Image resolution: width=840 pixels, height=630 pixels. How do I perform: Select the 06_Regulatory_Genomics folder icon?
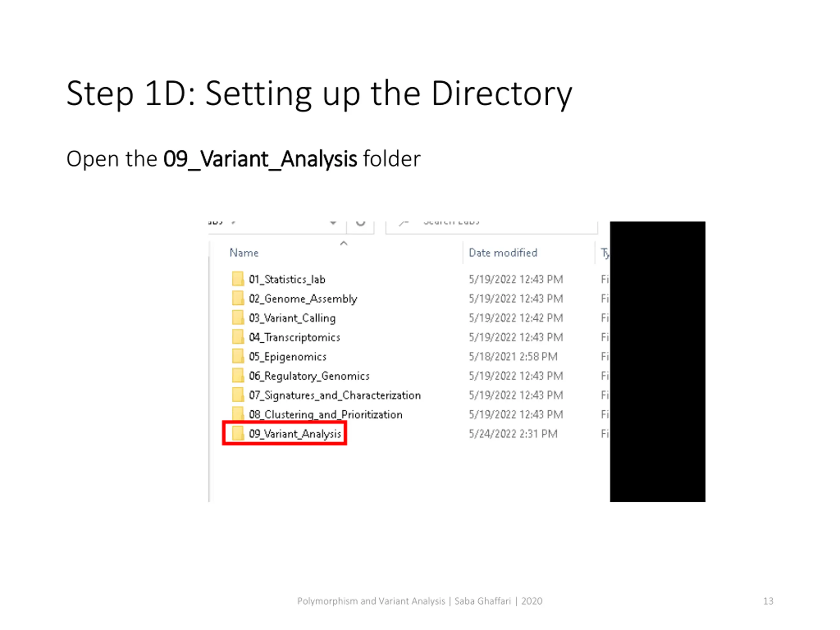[238, 376]
